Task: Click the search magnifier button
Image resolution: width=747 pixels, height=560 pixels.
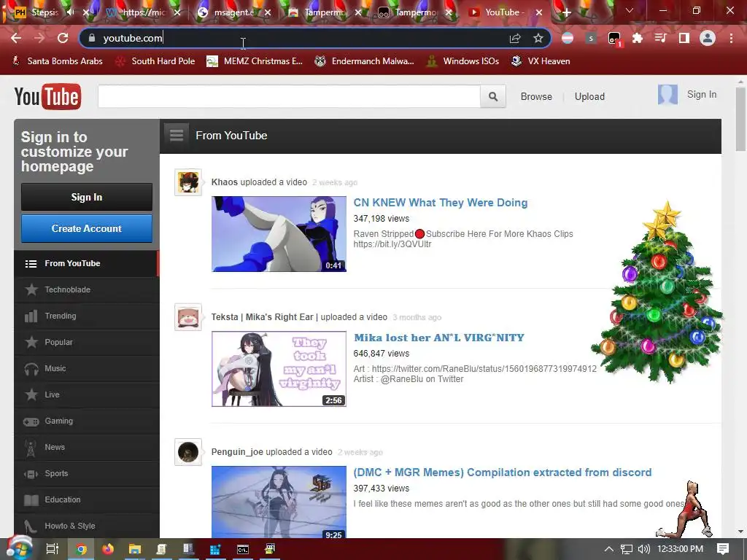Action: tap(493, 97)
